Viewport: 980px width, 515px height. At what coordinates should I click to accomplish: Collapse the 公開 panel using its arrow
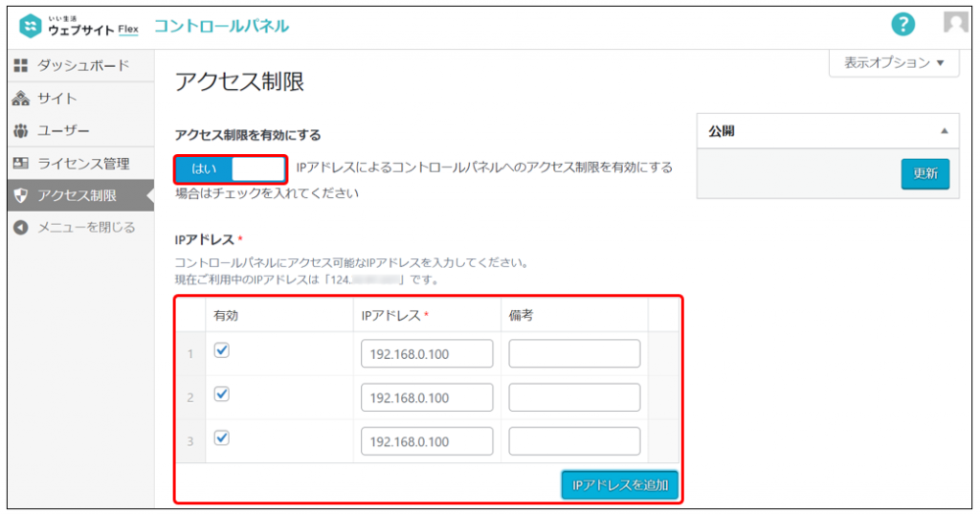[944, 130]
